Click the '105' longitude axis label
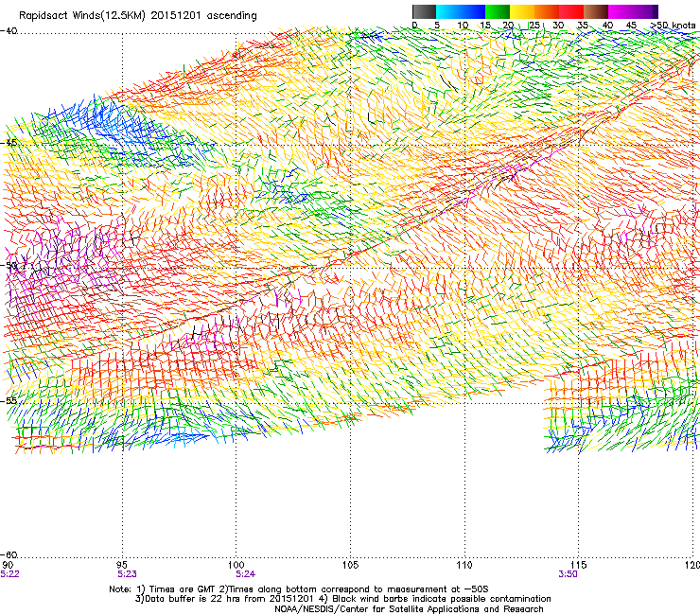 click(x=350, y=565)
